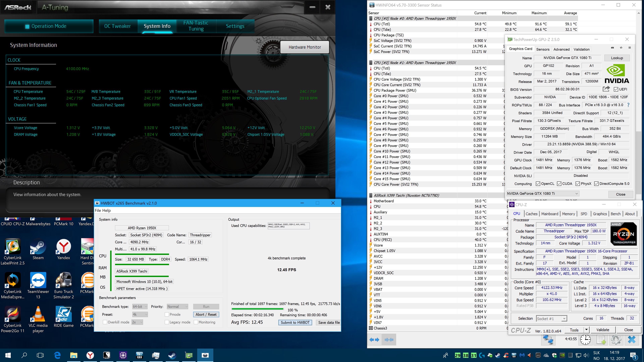Click Abort / Reset button
Image resolution: width=644 pixels, height=362 pixels.
pos(206,315)
